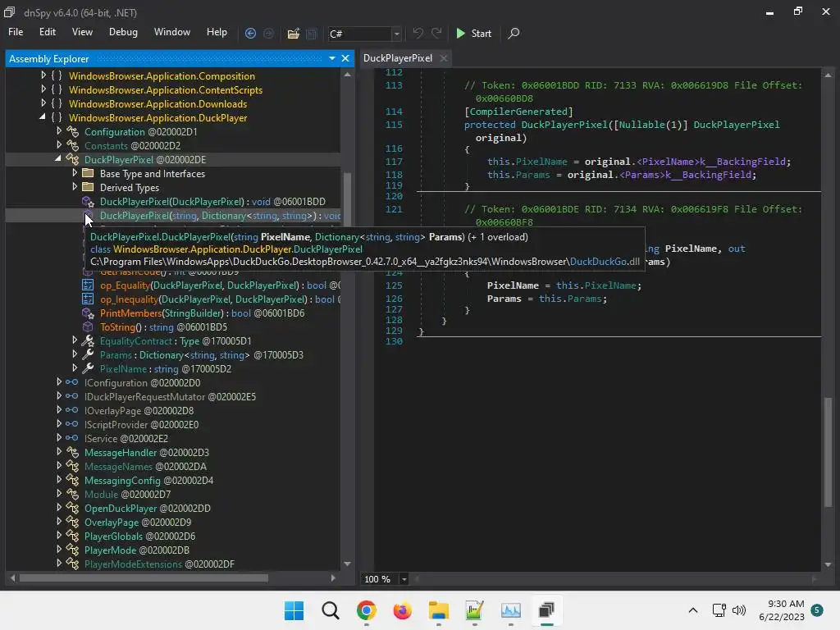Open the 100 % zoom dropdown
840x630 pixels.
(404, 579)
